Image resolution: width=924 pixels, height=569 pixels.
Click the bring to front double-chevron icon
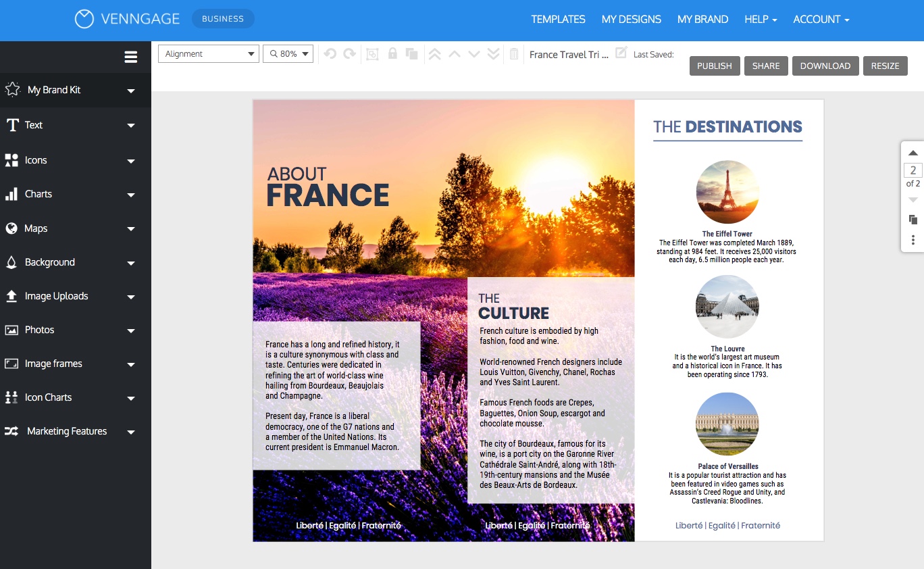click(435, 54)
